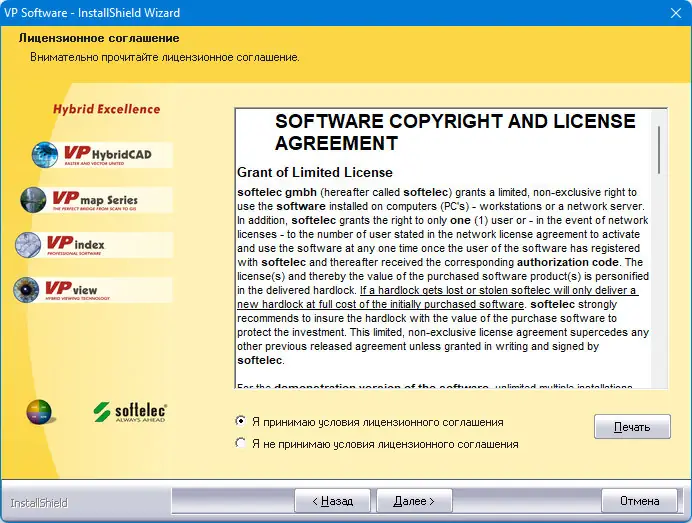Screen dimensions: 692x523
Task: Click the colorful sphere icon above InstallShield
Action: [x=39, y=412]
